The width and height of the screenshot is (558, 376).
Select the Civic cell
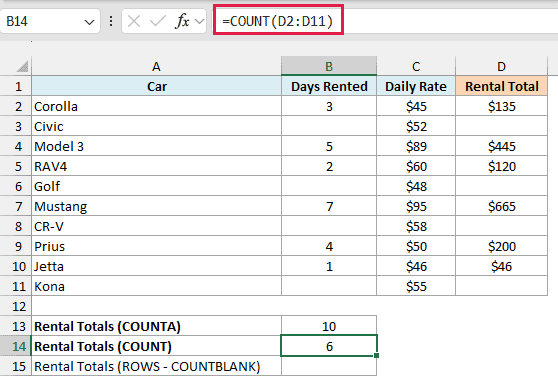click(x=156, y=126)
